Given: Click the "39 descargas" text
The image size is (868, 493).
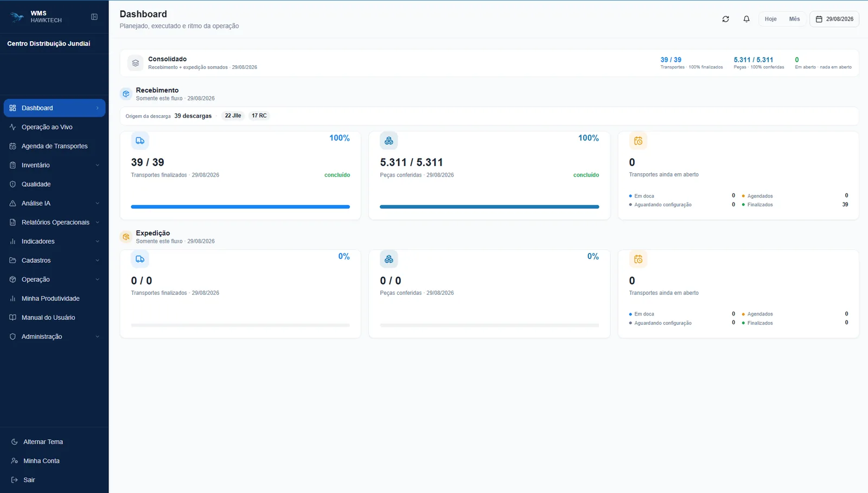Looking at the screenshot, I should [193, 116].
